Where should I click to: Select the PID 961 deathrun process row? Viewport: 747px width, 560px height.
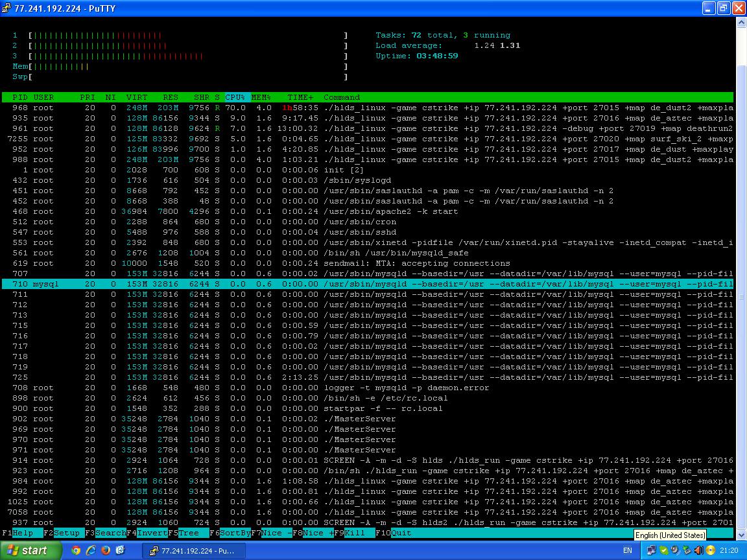click(367, 128)
